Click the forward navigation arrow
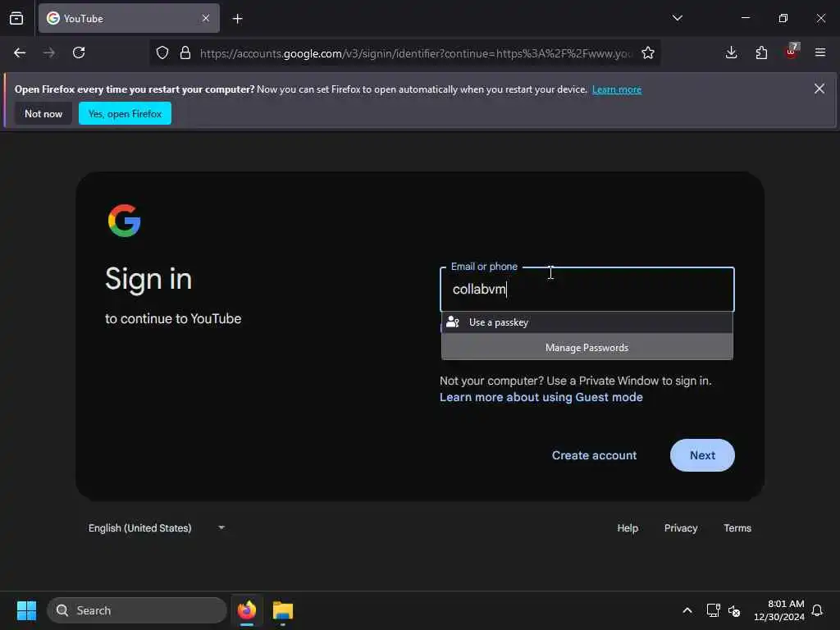Image resolution: width=840 pixels, height=630 pixels. pos(49,52)
